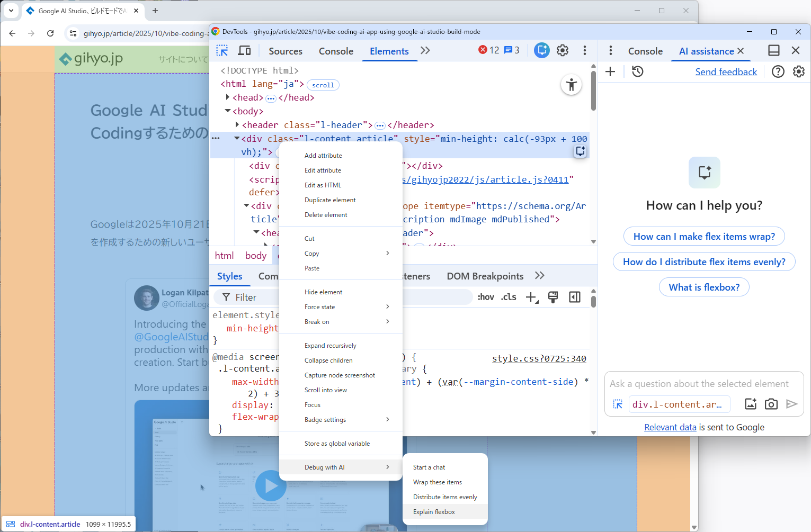The width and height of the screenshot is (811, 532).
Task: Toggle the :hov element state button
Action: click(x=486, y=297)
